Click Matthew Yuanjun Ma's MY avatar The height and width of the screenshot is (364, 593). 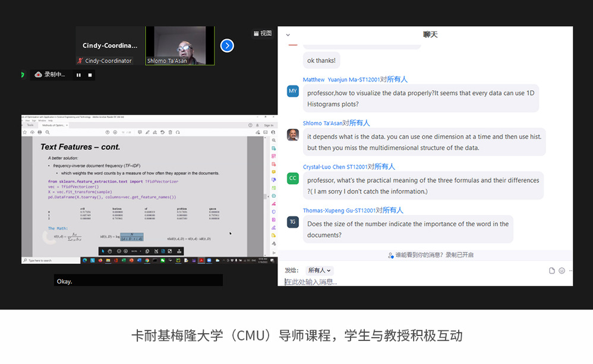293,91
